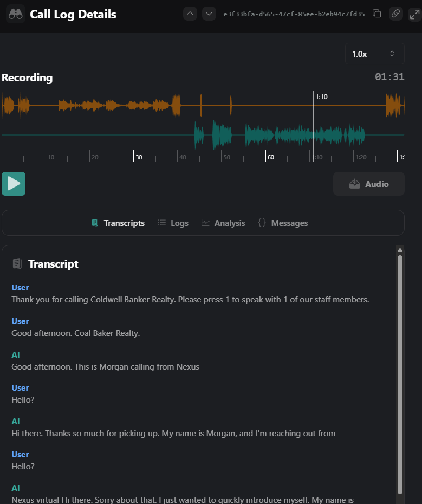
Task: Click the Recording heading
Action: pos(27,78)
